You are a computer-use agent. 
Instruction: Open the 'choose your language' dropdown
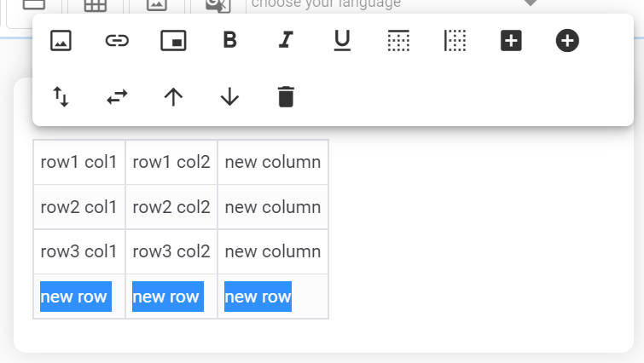(x=392, y=4)
